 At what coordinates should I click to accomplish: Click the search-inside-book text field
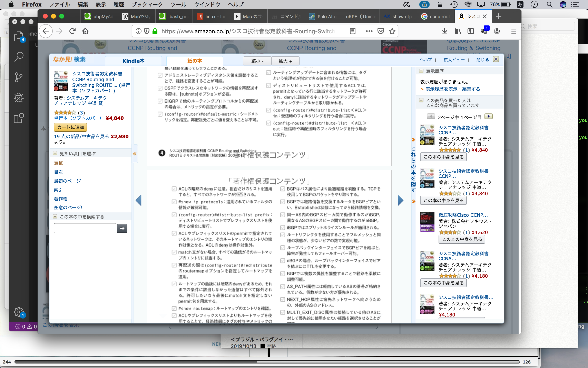(x=85, y=228)
